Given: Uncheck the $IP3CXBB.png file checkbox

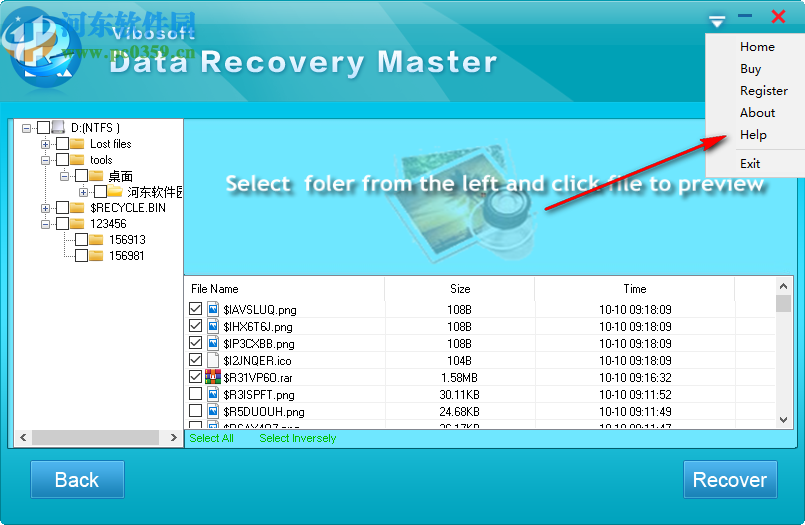Looking at the screenshot, I should (195, 342).
